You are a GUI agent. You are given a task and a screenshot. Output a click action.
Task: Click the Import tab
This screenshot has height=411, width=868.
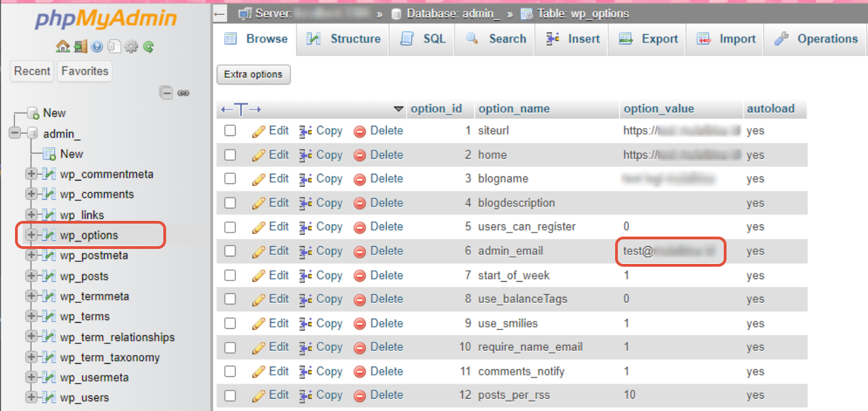[x=726, y=39]
